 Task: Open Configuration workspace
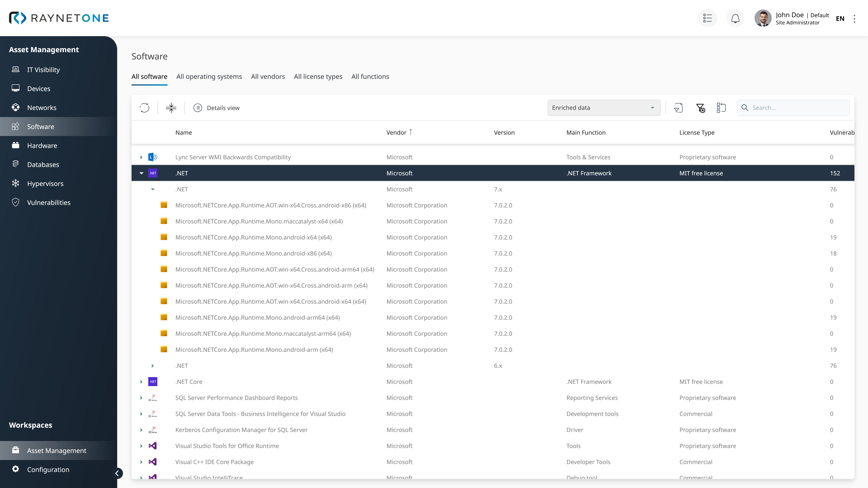click(x=48, y=469)
